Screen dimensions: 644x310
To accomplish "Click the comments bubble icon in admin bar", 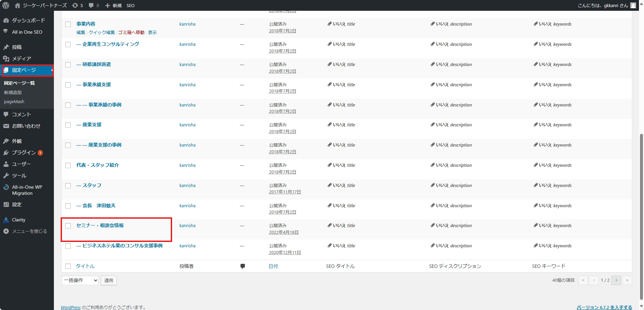I will [94, 5].
